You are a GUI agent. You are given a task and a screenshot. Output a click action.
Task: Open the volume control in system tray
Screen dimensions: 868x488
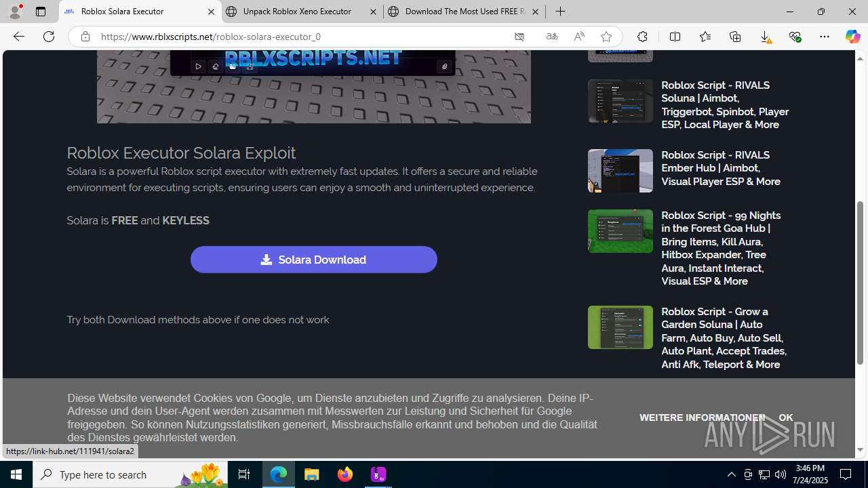(x=781, y=474)
